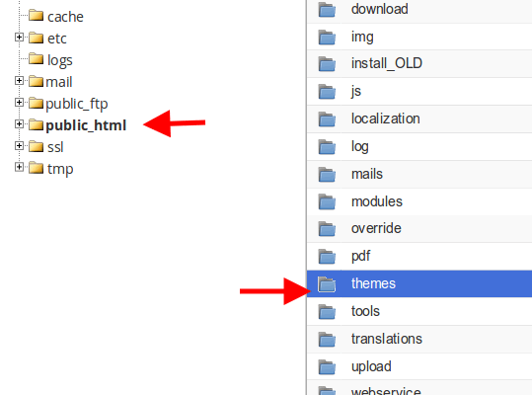
Task: Open the localization folder row
Action: (x=419, y=118)
